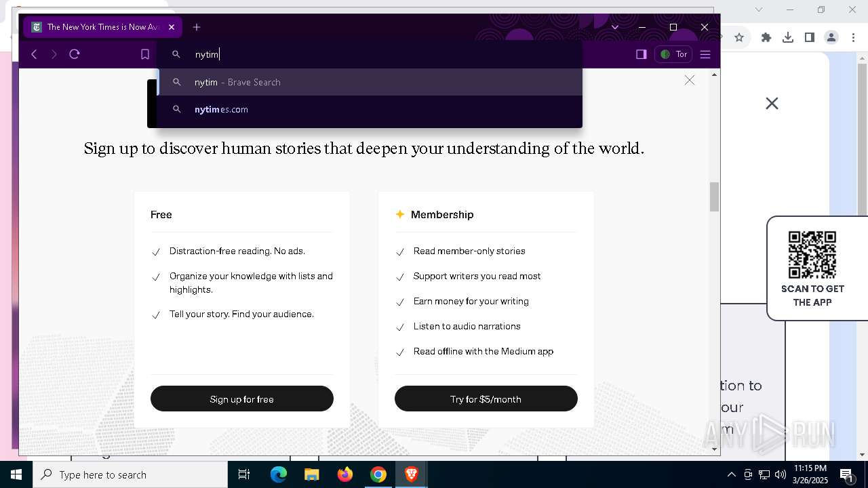868x488 pixels.
Task: Close the Medium signup overlay
Action: pos(690,80)
